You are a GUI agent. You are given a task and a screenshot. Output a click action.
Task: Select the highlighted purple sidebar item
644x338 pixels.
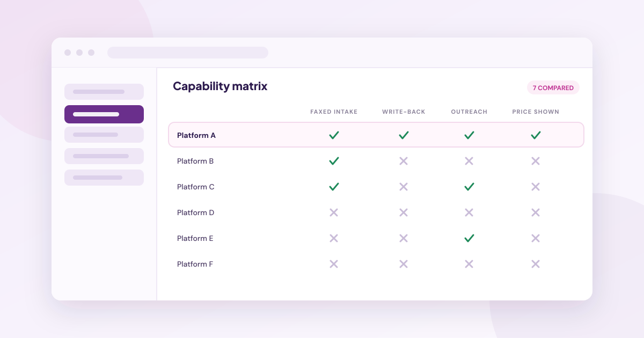pos(104,114)
